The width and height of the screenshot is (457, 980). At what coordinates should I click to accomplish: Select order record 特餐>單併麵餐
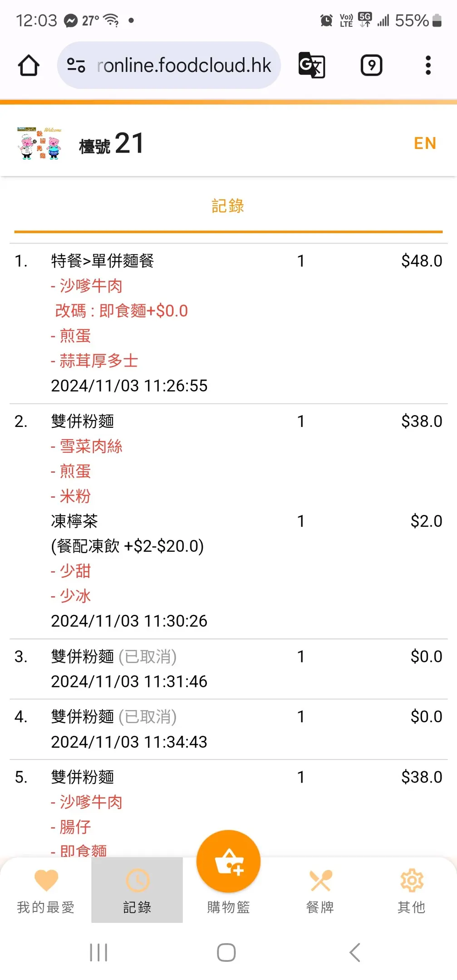[103, 261]
